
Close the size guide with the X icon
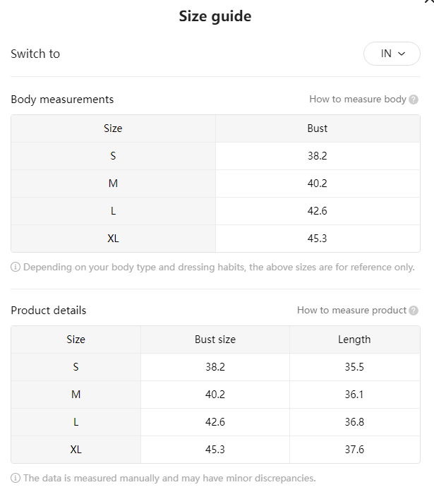pos(430,1)
